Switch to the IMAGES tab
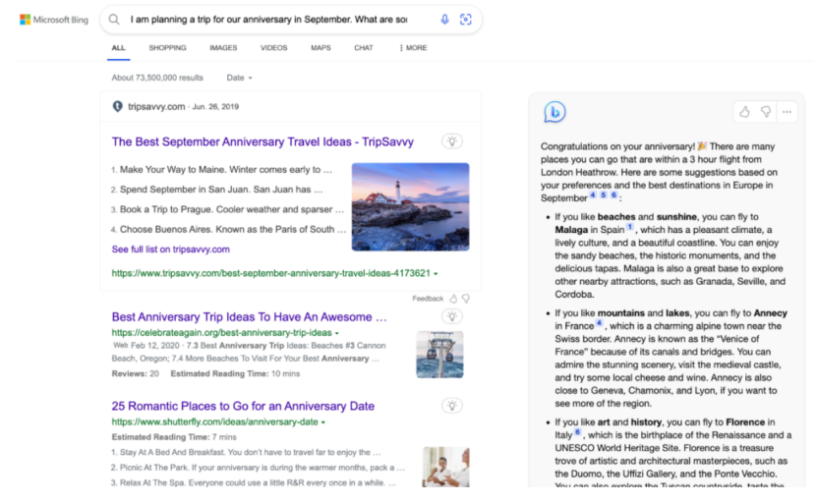The width and height of the screenshot is (816, 504). tap(223, 48)
